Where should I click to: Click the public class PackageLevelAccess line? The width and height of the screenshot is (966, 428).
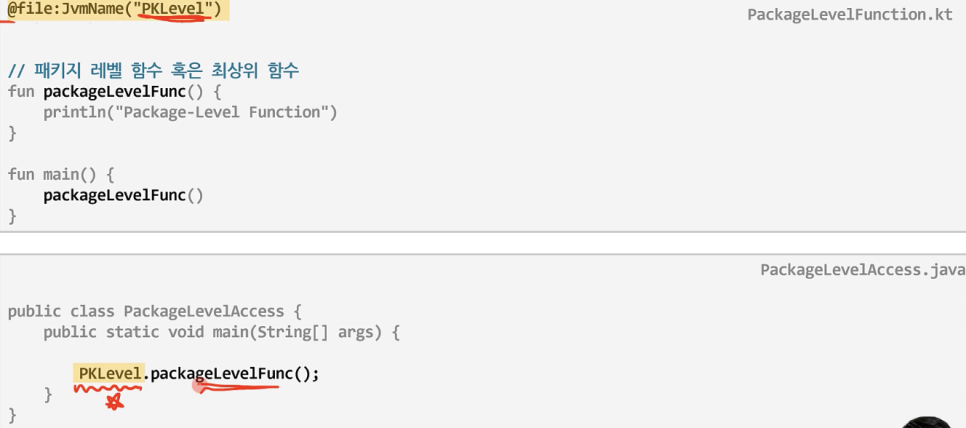pos(155,312)
